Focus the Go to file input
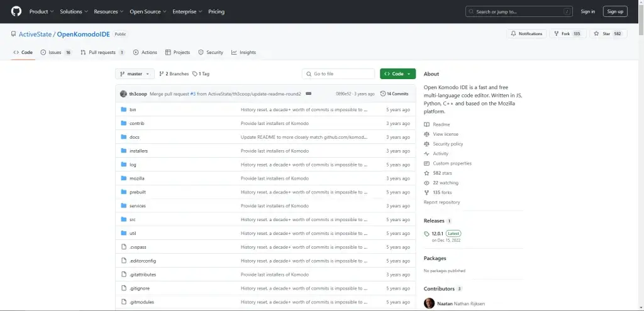 pos(338,74)
